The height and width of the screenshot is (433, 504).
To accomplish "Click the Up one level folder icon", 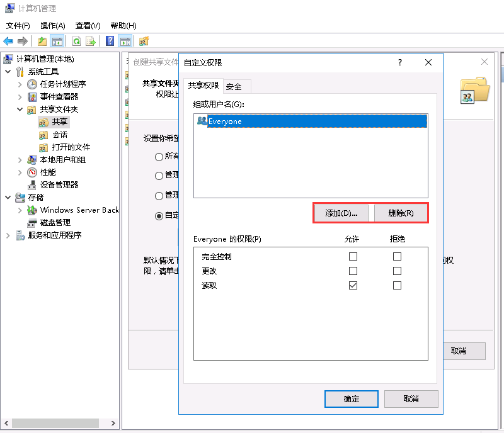I will click(x=42, y=42).
